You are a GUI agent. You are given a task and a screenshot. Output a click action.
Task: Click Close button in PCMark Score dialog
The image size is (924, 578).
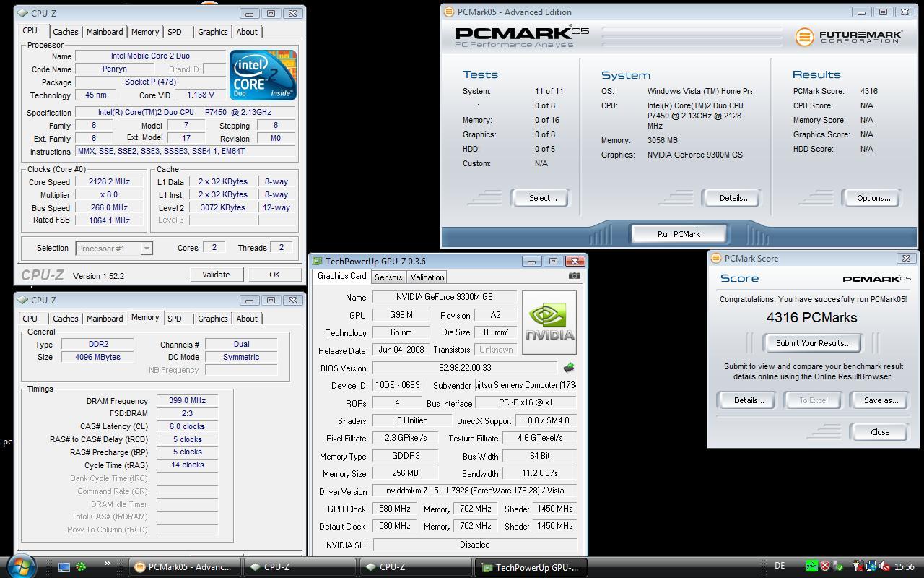click(879, 432)
